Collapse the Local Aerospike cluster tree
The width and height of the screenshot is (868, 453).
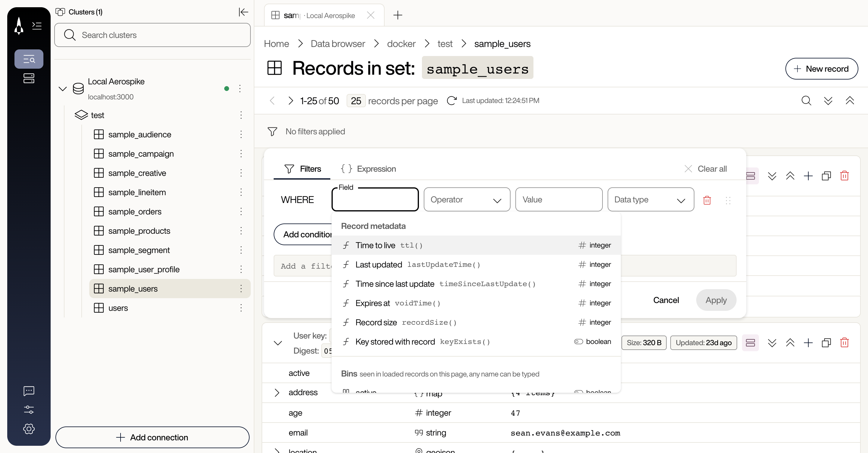point(63,89)
